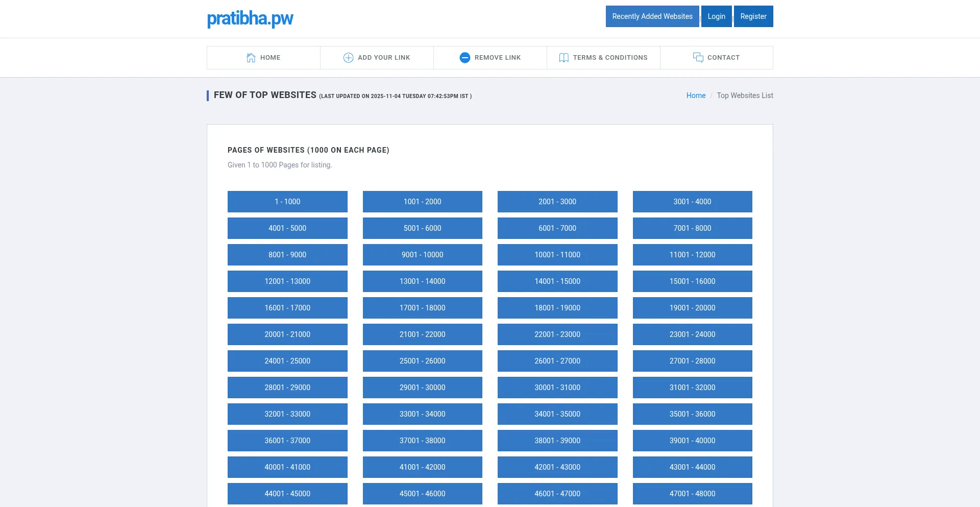Open the 23001 - 24000 listing page
The width and height of the screenshot is (980, 507).
[x=692, y=334]
